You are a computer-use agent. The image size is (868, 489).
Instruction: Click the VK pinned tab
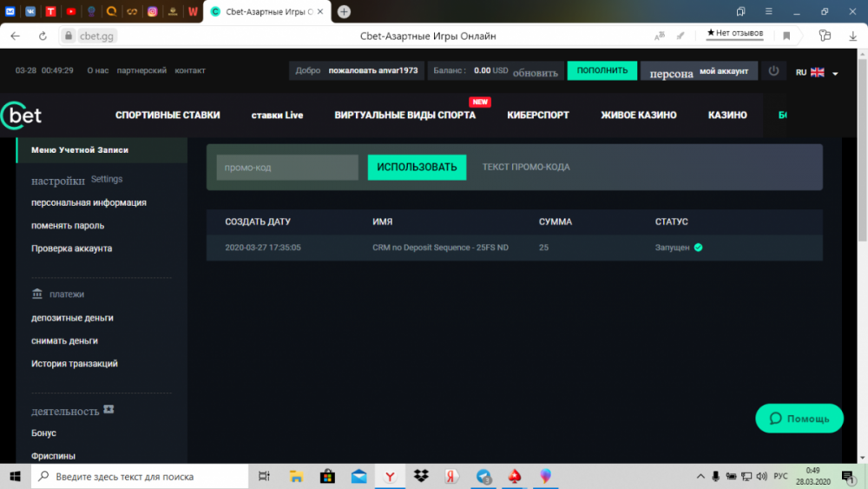31,12
